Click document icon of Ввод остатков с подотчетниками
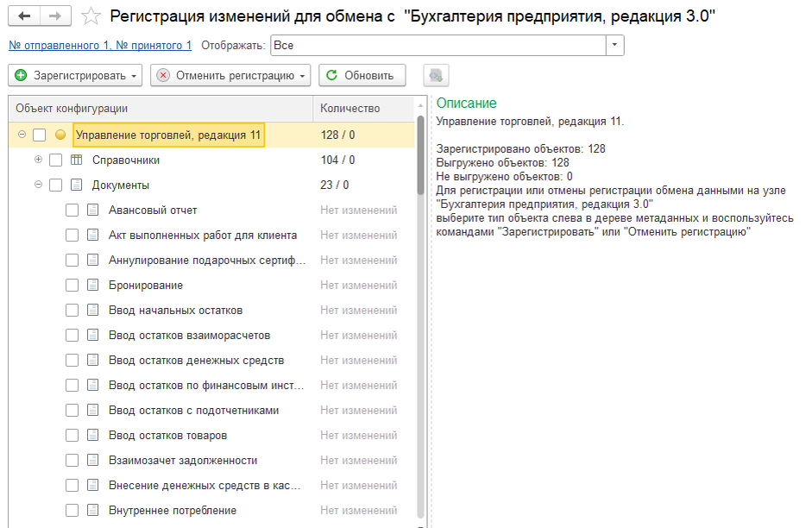 click(92, 411)
